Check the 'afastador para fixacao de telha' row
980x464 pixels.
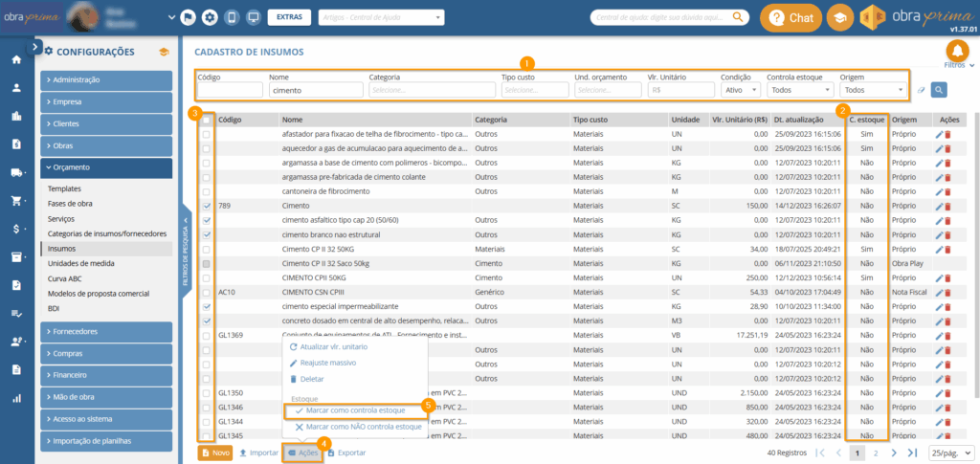point(207,134)
